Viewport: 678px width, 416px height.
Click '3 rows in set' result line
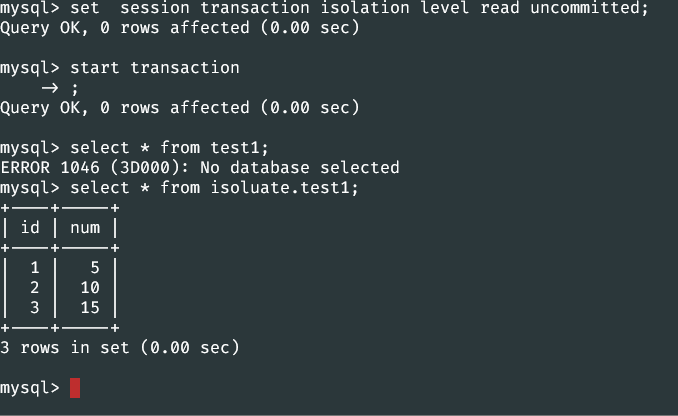120,348
